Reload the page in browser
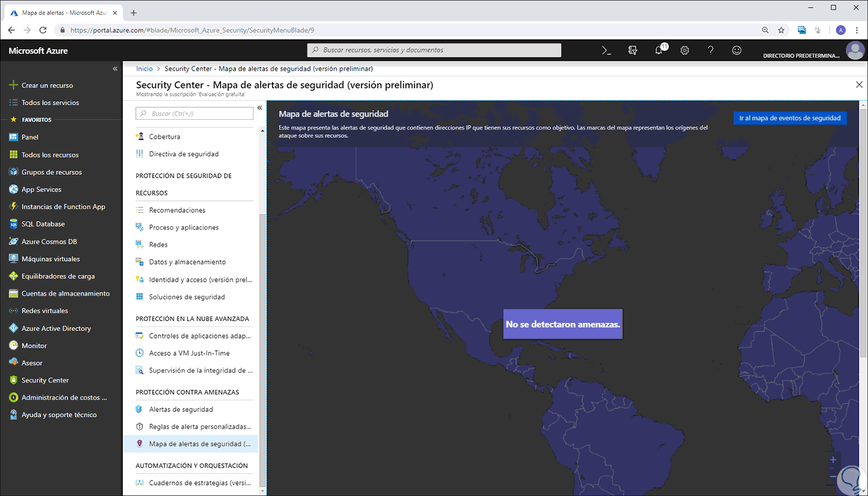Screen dimensions: 868x496 pos(43,30)
